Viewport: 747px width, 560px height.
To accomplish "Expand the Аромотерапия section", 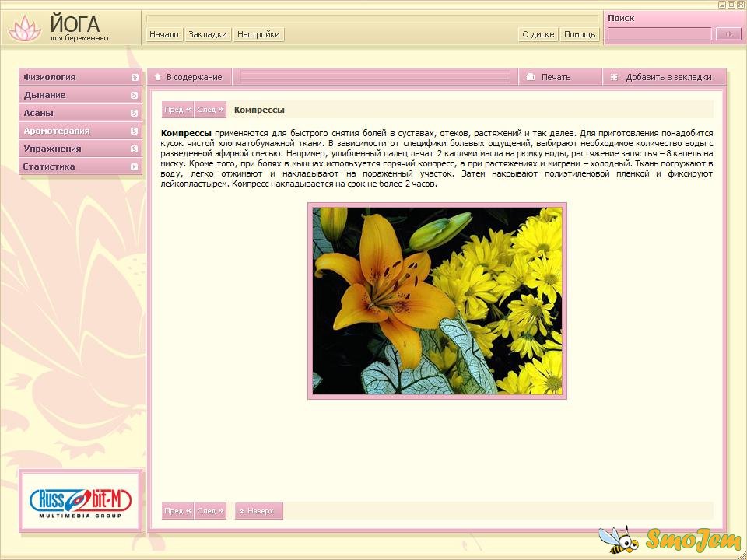I will [x=80, y=131].
